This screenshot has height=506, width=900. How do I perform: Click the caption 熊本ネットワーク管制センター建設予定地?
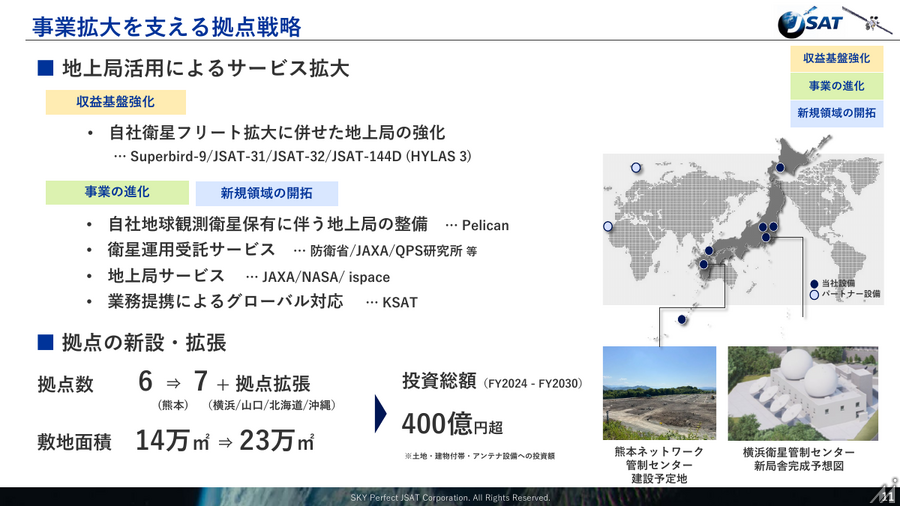coord(659,465)
